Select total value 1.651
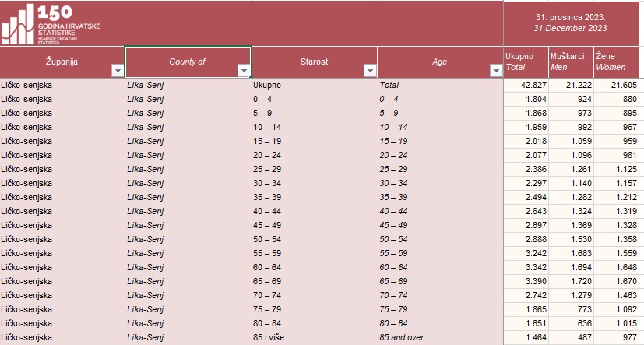 526,323
